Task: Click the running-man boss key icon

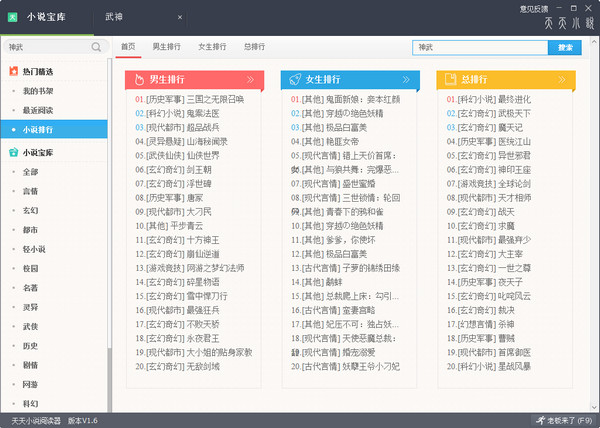Action: (540, 419)
